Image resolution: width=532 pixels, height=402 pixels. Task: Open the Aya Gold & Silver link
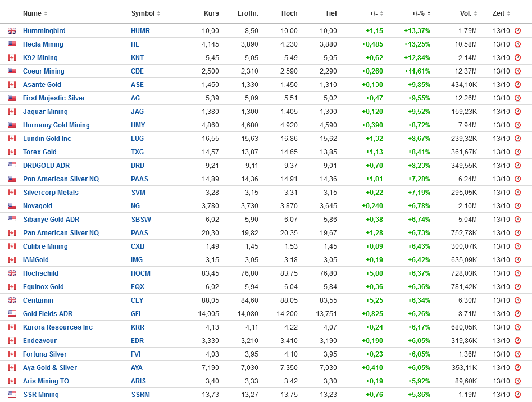(x=50, y=368)
